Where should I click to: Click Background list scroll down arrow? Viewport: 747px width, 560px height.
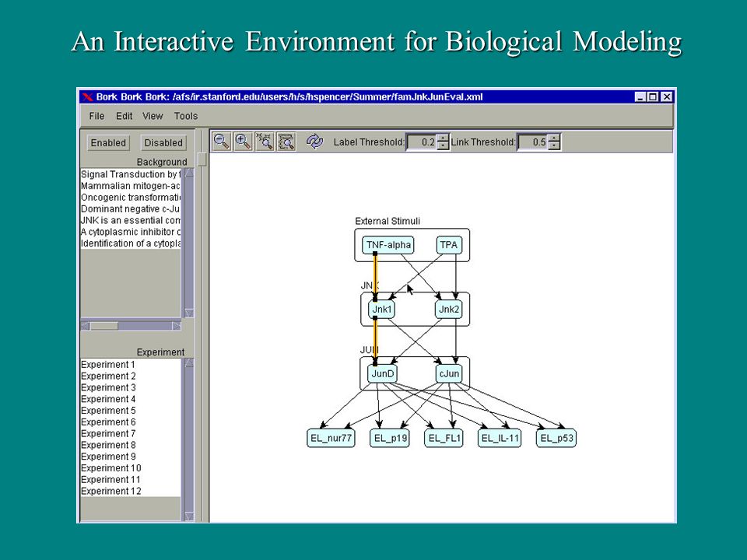point(189,313)
